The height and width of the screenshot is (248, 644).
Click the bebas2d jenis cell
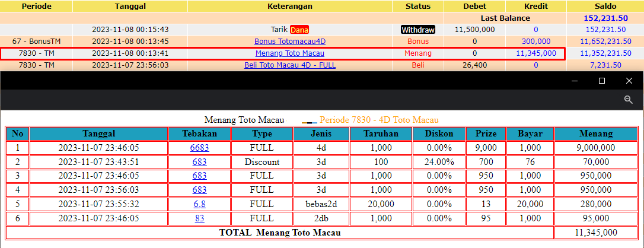(x=321, y=204)
